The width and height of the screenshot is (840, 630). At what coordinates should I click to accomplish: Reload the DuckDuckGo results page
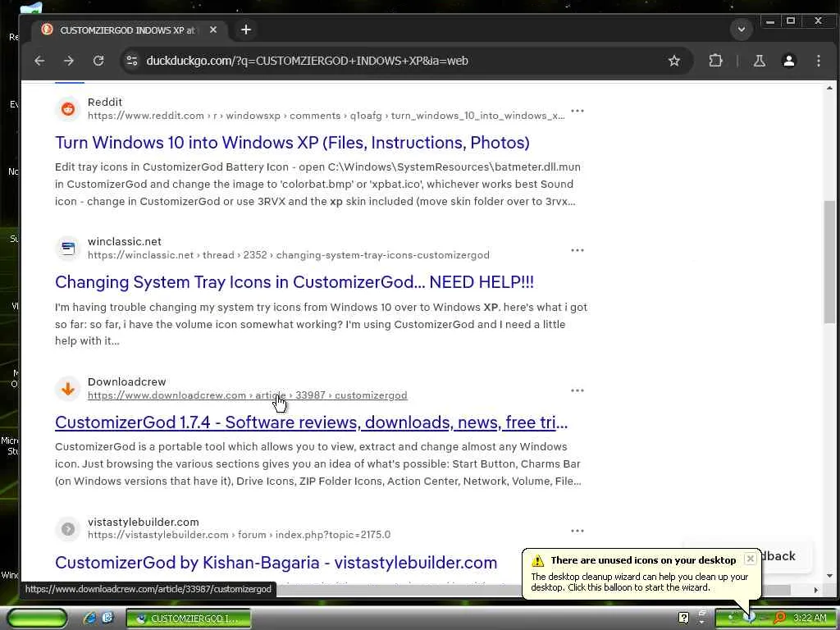tap(98, 61)
